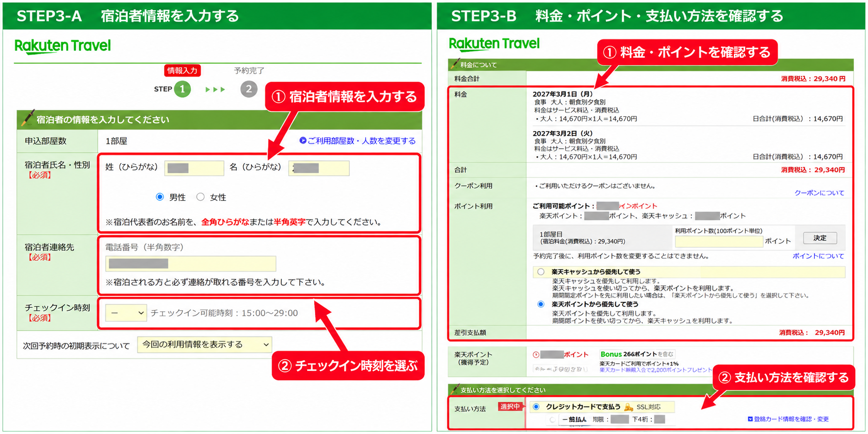The image size is (868, 434).
Task: Select 楽天キャッシュから優先して使う option
Action: click(x=541, y=272)
